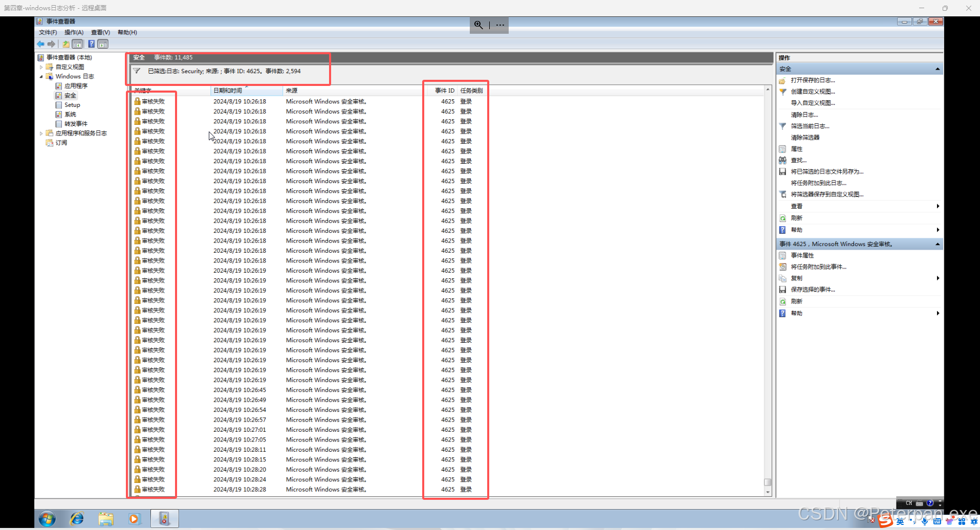Click the back arrow toolbar icon

[x=40, y=44]
